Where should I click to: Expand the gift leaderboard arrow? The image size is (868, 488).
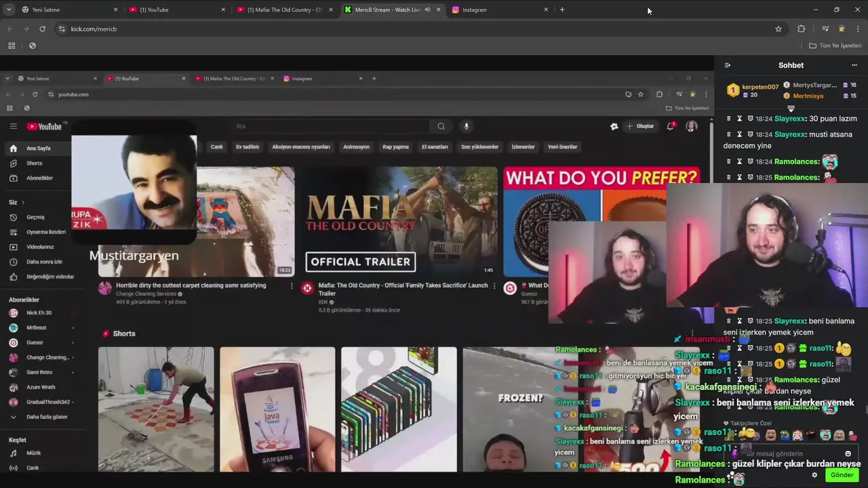[791, 108]
